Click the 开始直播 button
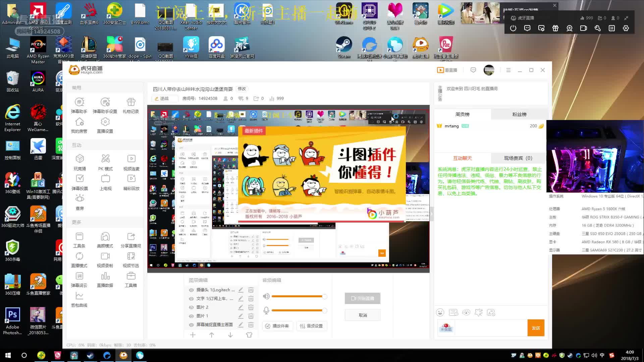 363,298
